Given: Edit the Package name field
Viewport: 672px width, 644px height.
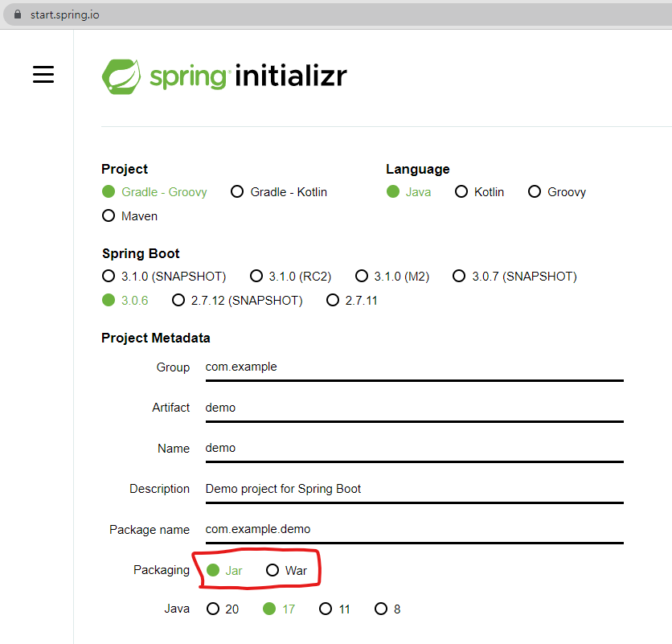Looking at the screenshot, I should point(415,530).
